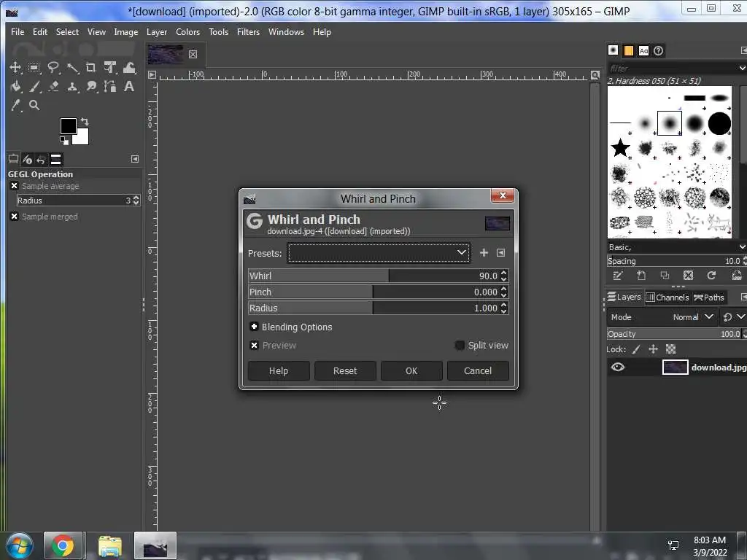Delete the selected brush
The height and width of the screenshot is (560, 747).
pyautogui.click(x=688, y=276)
